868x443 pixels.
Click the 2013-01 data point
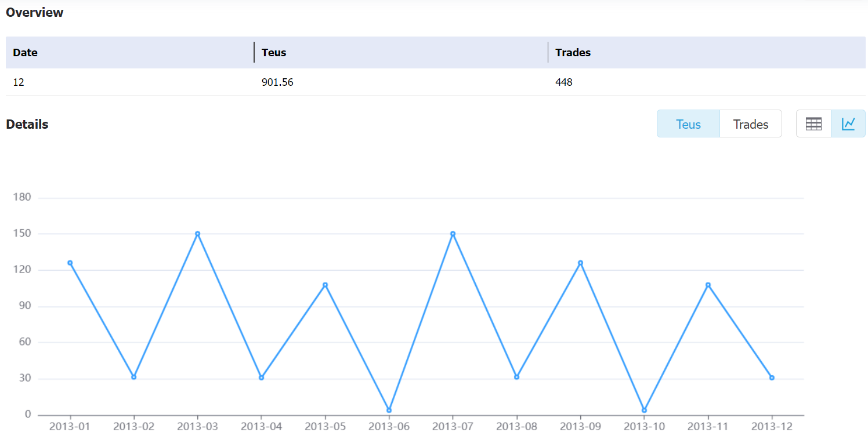[70, 263]
